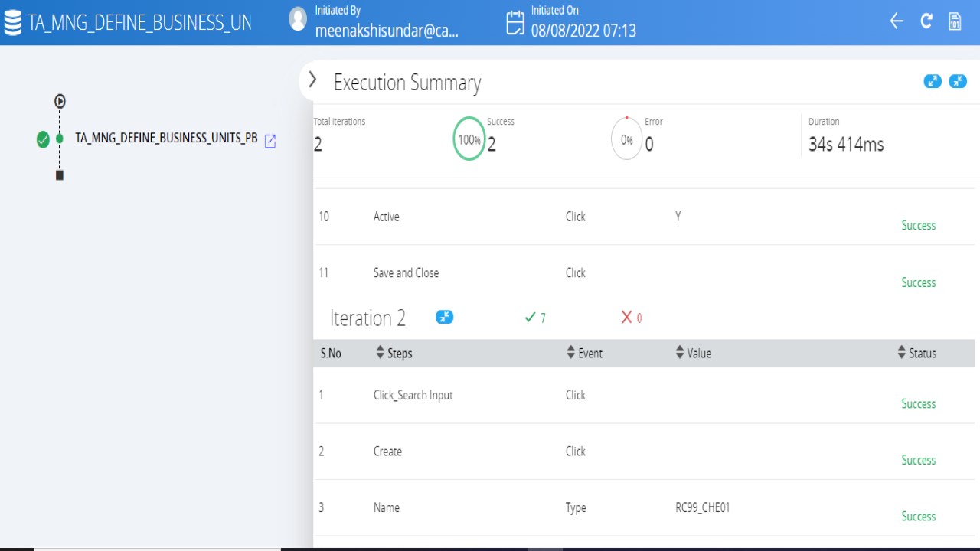
Task: Click the user avatar icon
Action: (298, 19)
